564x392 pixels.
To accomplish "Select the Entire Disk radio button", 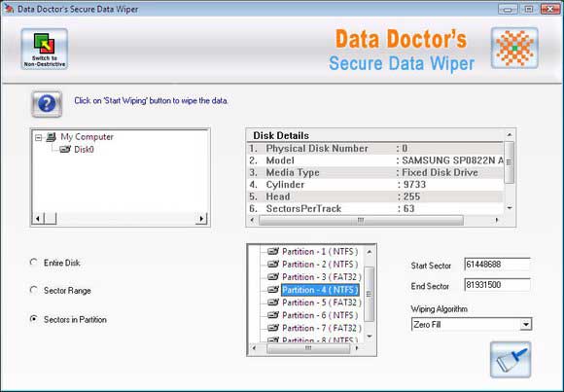I will pos(33,263).
